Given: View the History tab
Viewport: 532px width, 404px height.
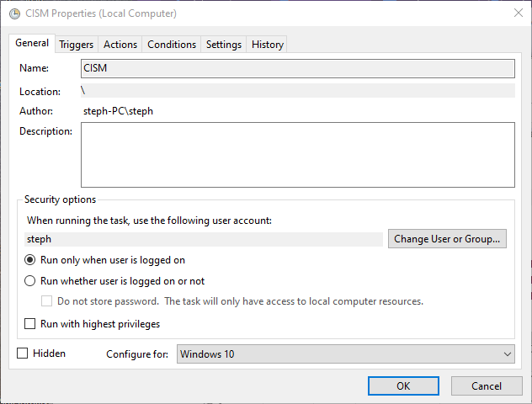Looking at the screenshot, I should (x=267, y=45).
